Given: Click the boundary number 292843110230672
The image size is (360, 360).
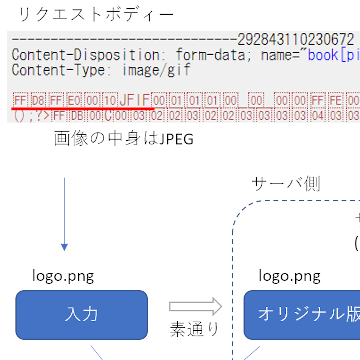Looking at the screenshot, I should point(296,40).
